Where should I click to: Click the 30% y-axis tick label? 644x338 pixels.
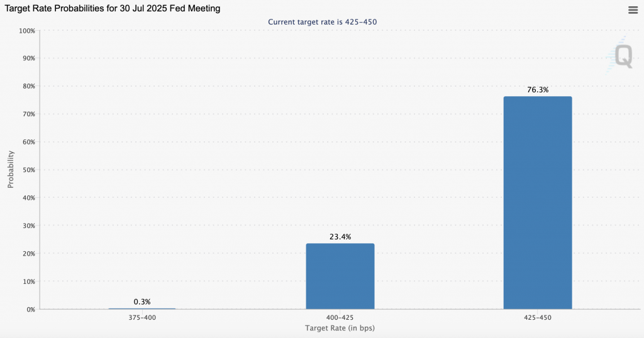pos(28,226)
